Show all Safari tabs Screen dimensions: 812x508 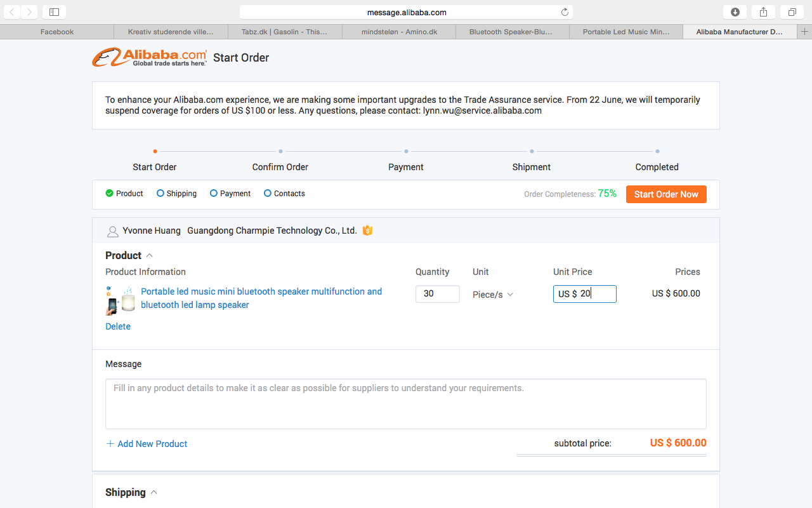pyautogui.click(x=792, y=12)
